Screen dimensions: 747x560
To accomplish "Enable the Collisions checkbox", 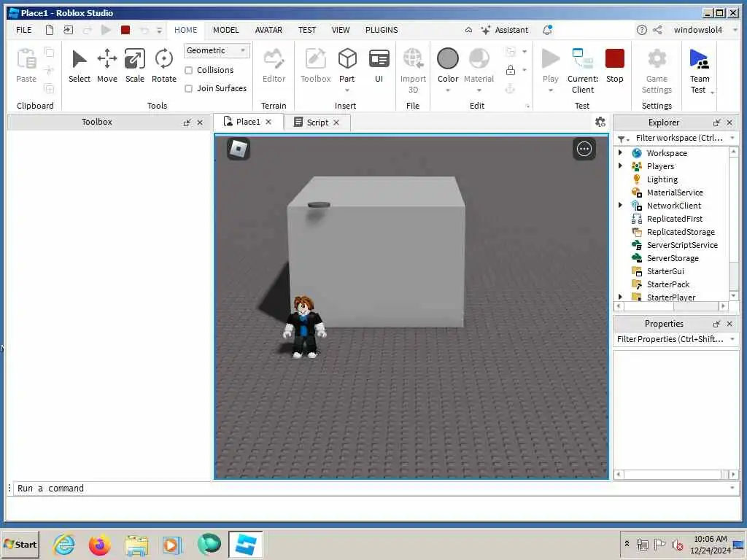I will point(189,71).
